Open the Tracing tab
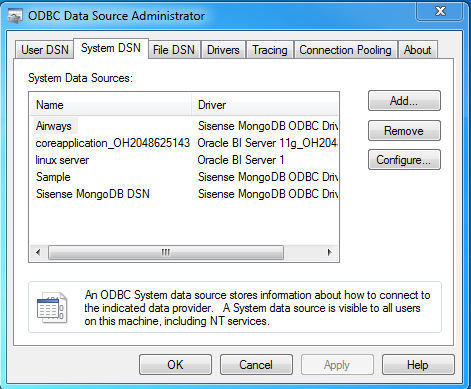471x389 pixels. [270, 50]
